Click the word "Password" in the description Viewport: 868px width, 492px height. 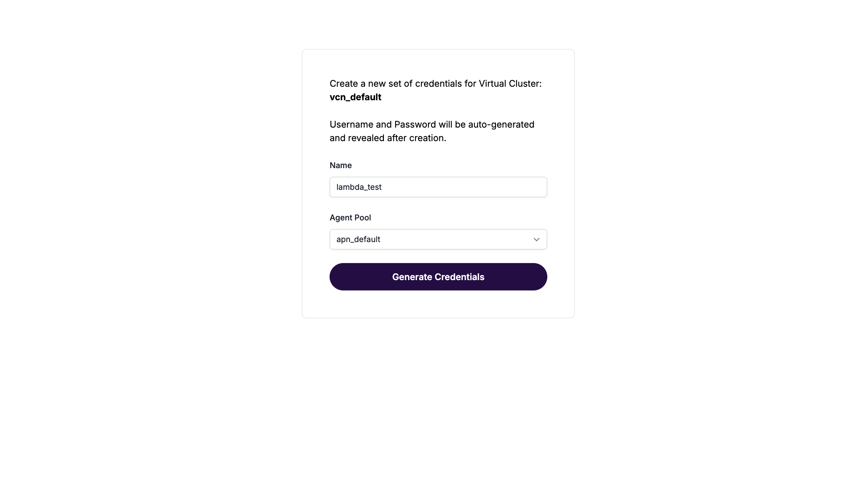415,124
